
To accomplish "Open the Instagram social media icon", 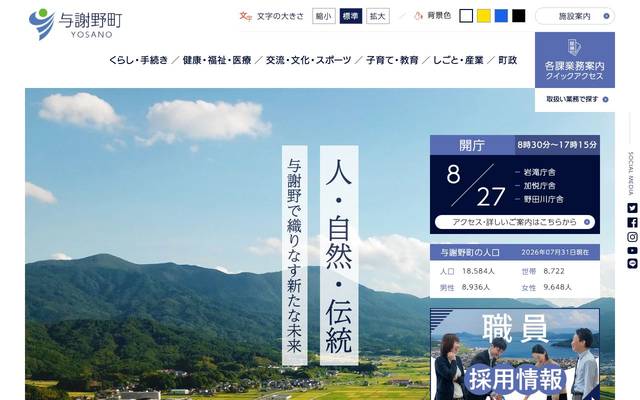I will 632,237.
